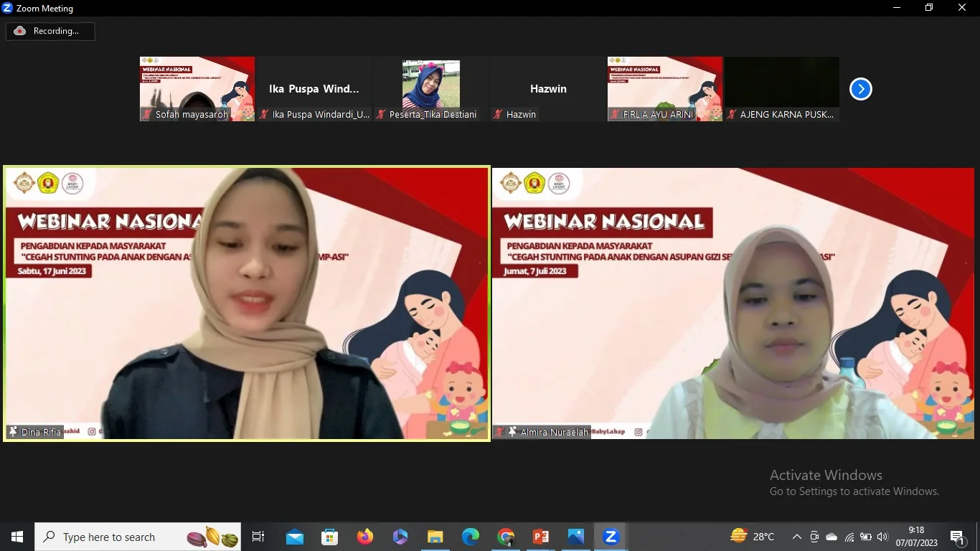Open File Explorer from the taskbar
Image resolution: width=980 pixels, height=551 pixels.
tap(435, 537)
